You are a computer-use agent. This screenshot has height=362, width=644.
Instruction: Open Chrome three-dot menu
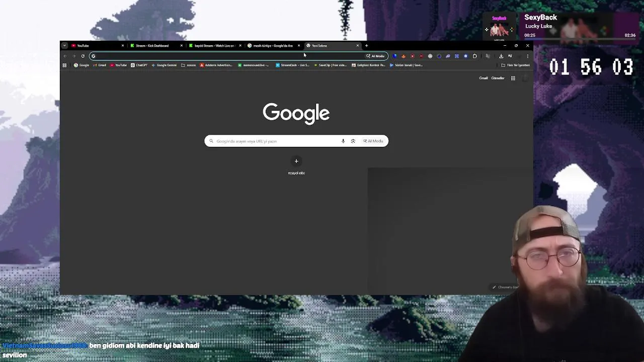tap(528, 56)
